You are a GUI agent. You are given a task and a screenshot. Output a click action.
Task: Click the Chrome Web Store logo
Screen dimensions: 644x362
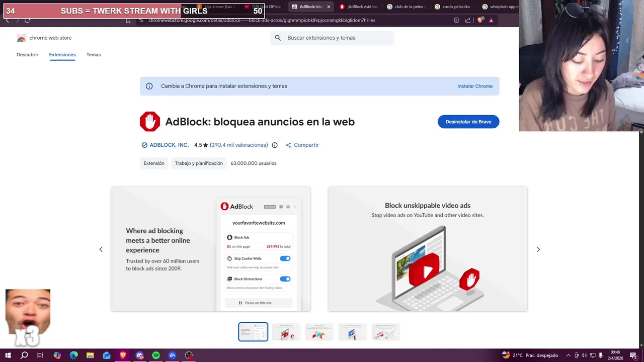pyautogui.click(x=21, y=38)
